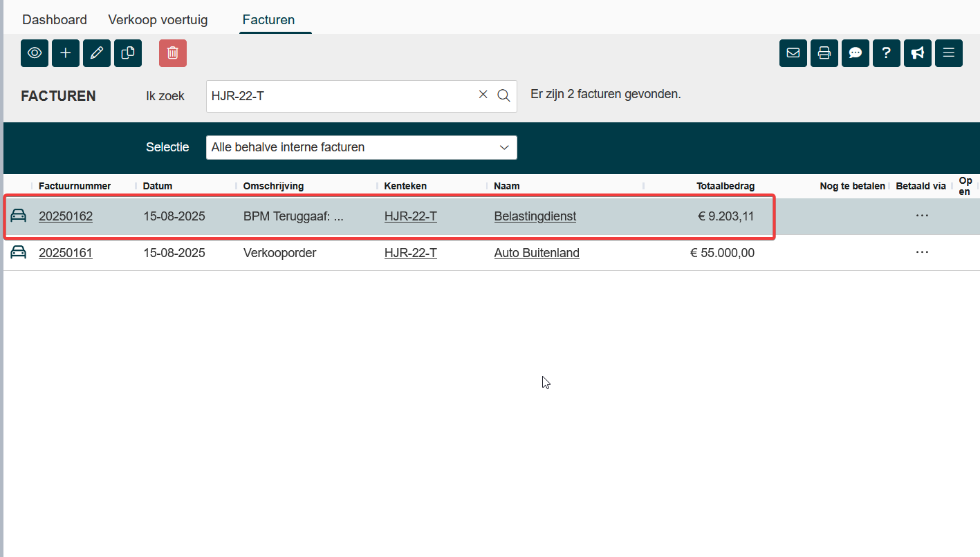Clear the search field with X

click(x=483, y=95)
